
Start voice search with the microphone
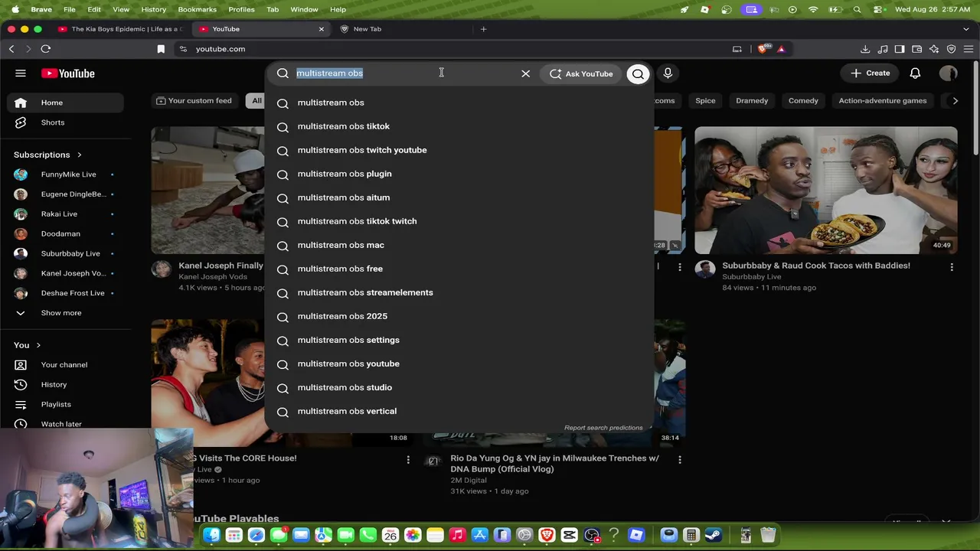pos(668,73)
